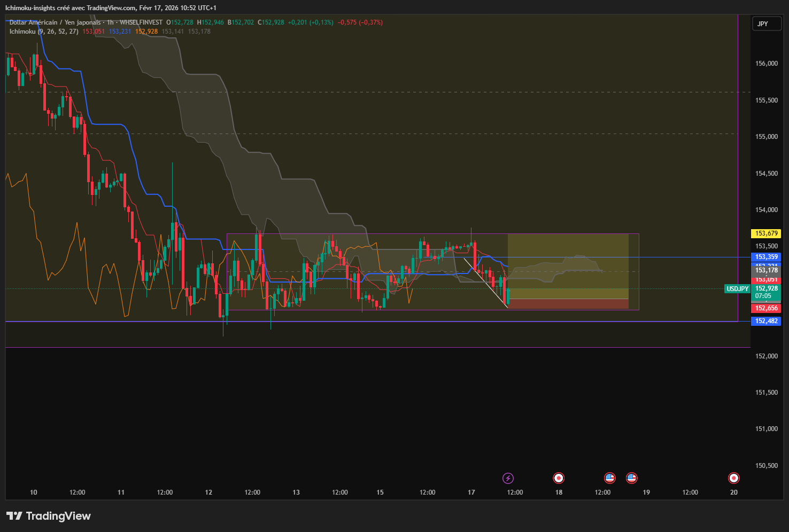The width and height of the screenshot is (789, 532).
Task: Select the JPY currency button
Action: (767, 24)
